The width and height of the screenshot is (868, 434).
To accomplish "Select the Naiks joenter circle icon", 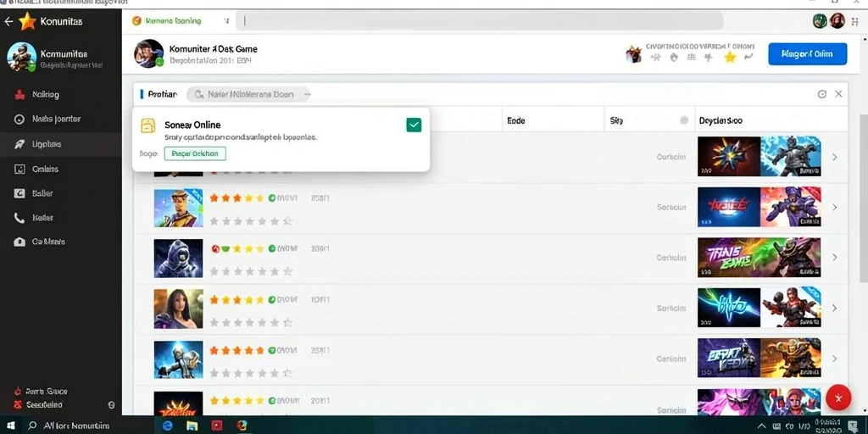I will [19, 119].
